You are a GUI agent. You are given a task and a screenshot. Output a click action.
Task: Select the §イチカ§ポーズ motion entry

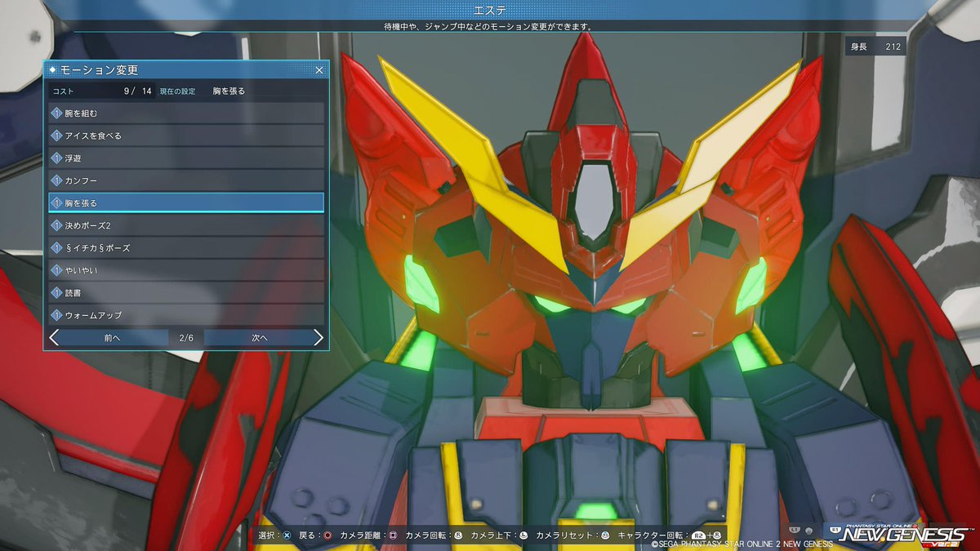186,247
